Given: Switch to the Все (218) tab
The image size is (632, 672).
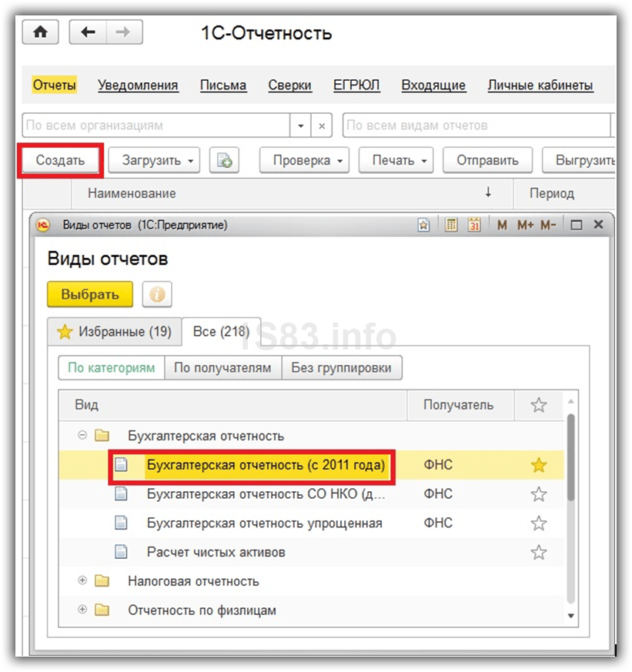Looking at the screenshot, I should (221, 332).
